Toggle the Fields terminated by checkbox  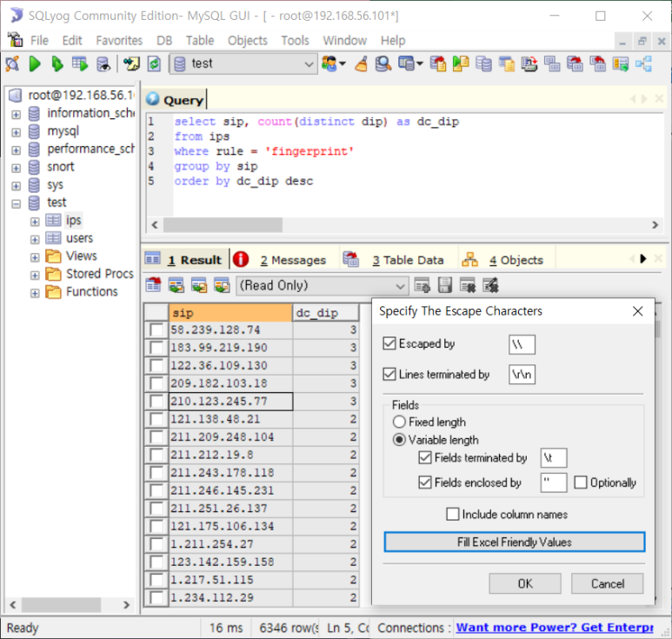425,457
